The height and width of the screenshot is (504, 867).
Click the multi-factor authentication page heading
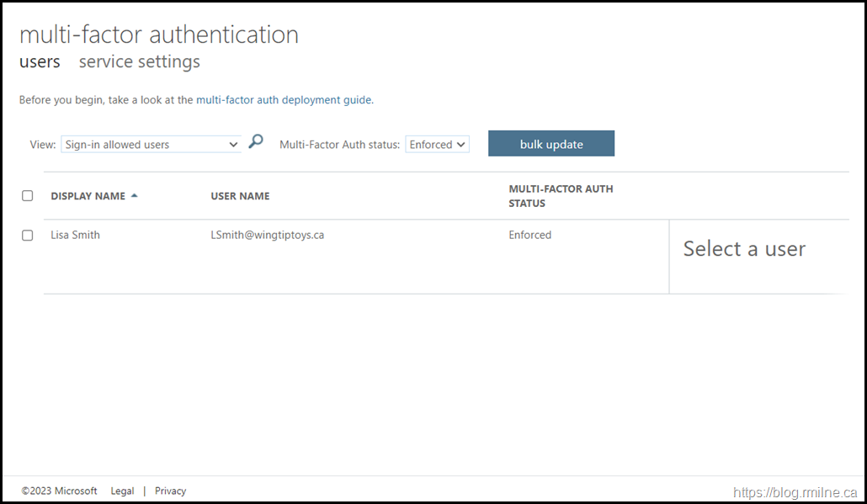click(x=158, y=34)
